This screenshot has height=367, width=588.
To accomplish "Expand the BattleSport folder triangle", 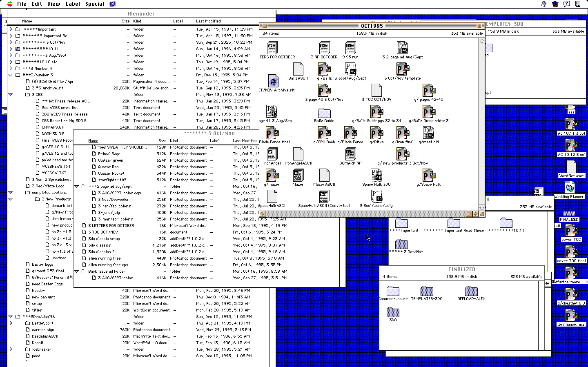I will pos(11,323).
